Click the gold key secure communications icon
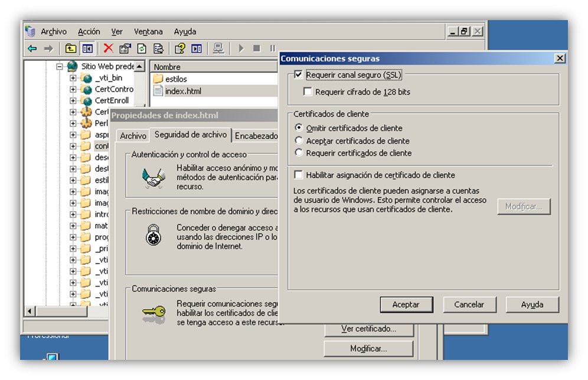The width and height of the screenshot is (588, 380). 153,314
